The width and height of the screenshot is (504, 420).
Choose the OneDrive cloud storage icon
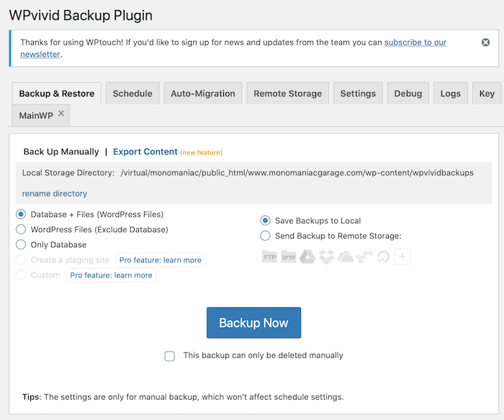(x=345, y=257)
